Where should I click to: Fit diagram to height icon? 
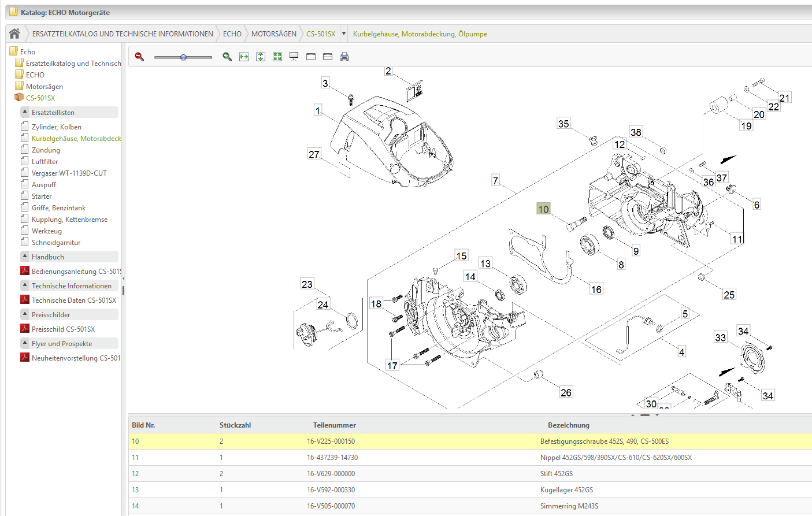click(x=261, y=57)
